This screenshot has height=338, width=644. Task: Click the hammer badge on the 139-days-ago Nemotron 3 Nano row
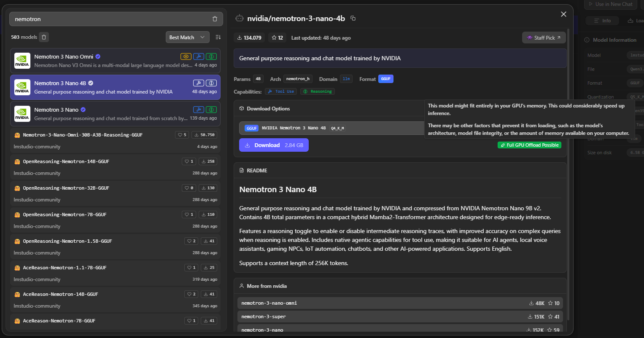(x=199, y=110)
